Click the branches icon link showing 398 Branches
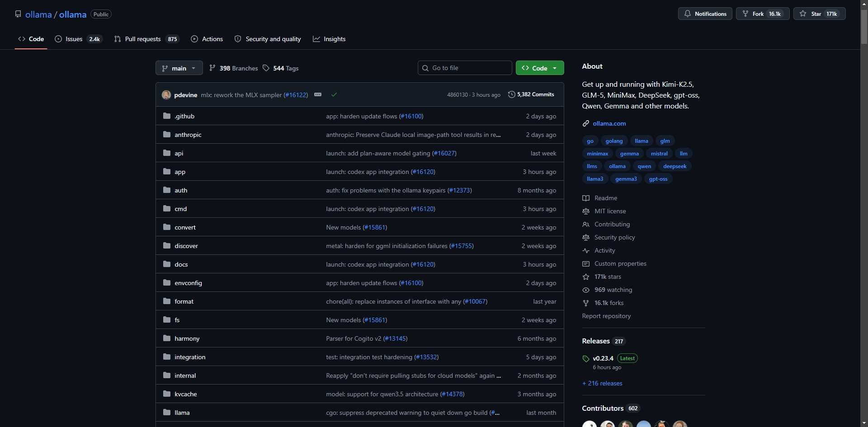The height and width of the screenshot is (427, 868). (233, 68)
